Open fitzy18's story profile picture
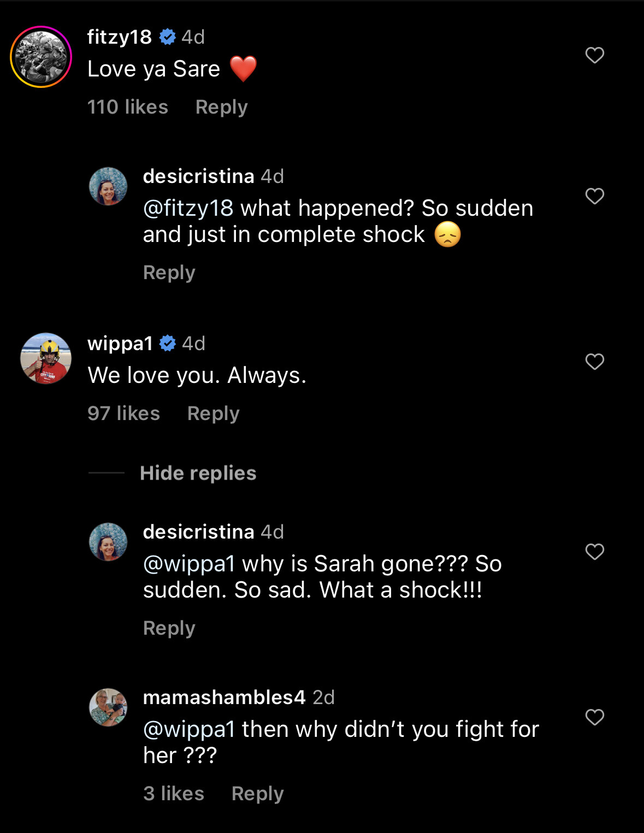 click(41, 57)
